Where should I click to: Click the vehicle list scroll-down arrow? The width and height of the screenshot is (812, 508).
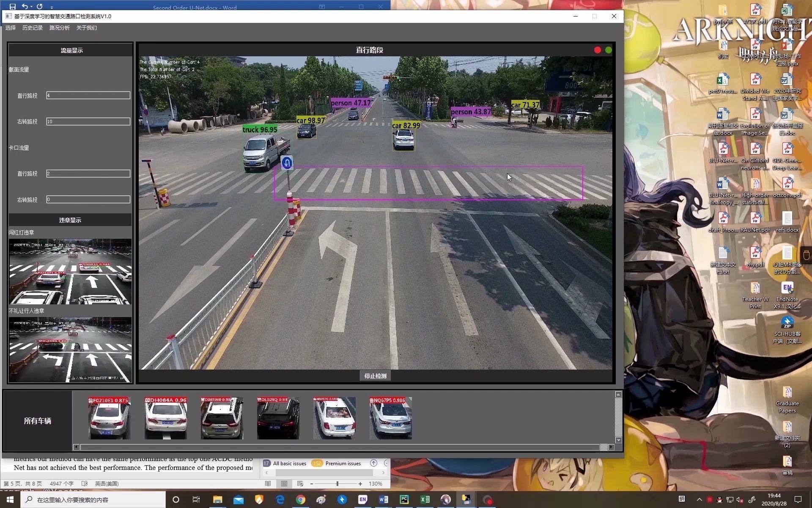[618, 440]
